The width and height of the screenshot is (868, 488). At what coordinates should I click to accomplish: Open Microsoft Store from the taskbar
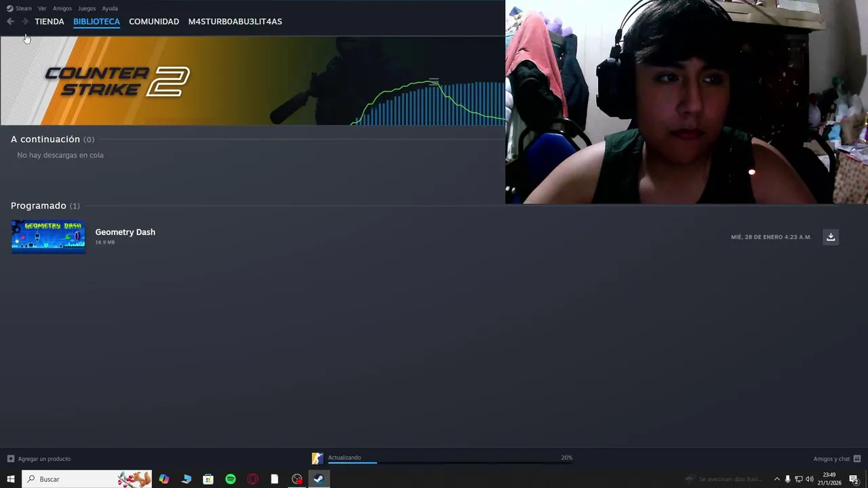click(208, 479)
